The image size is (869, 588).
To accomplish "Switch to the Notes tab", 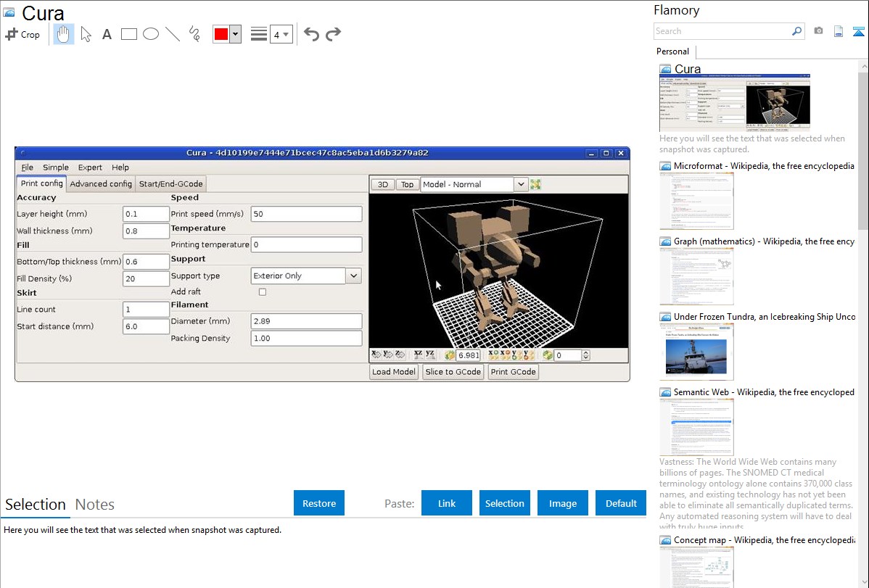I will pos(95,505).
